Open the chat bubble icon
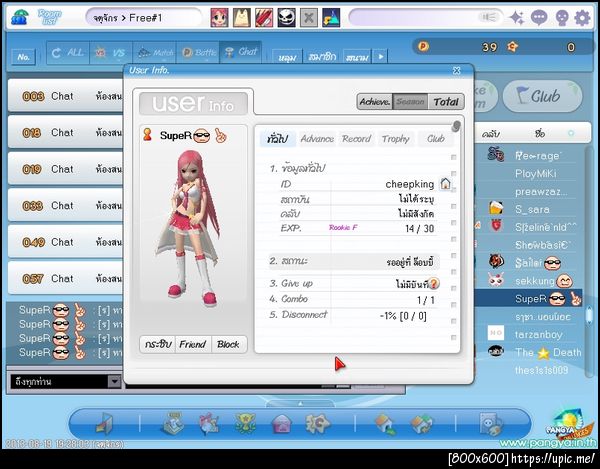 539,18
